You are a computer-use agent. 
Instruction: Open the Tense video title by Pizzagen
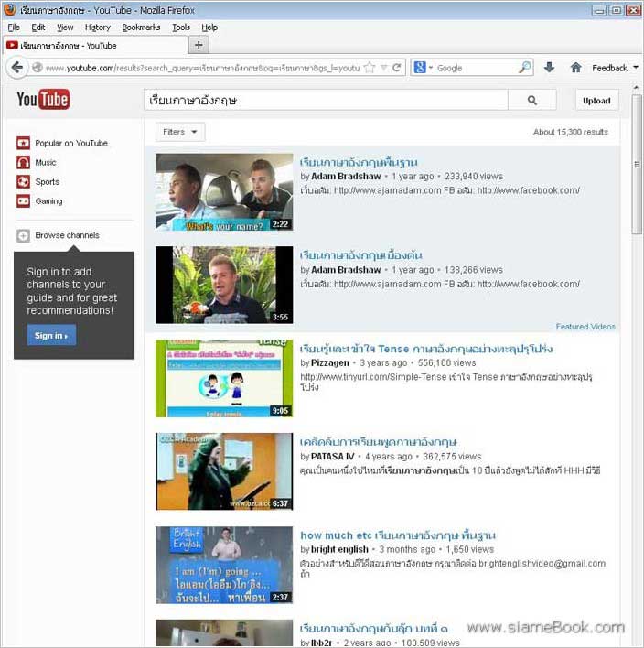426,349
